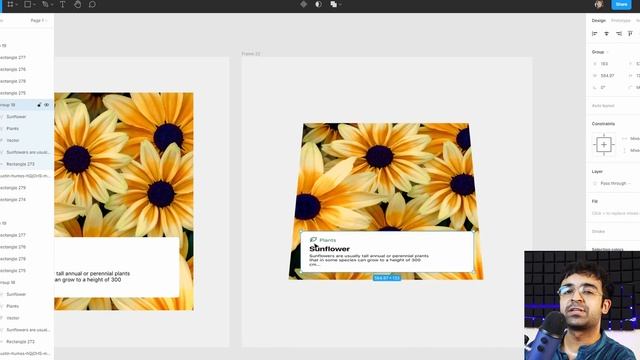Select the Text tool
This screenshot has width=640, height=360.
(x=62, y=4)
